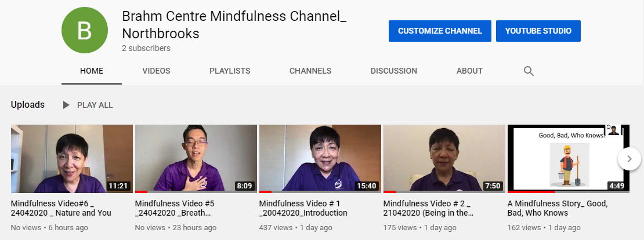Open the 7:50 Mindfulness Video #2 thumbnail
The height and width of the screenshot is (240, 644).
[x=444, y=159]
